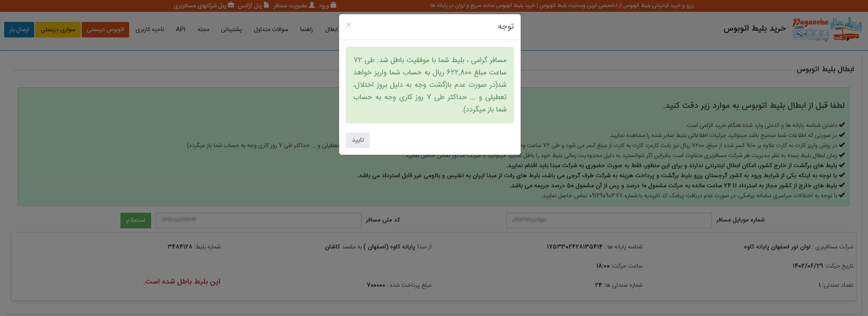868x316 pixels.
Task: Click the checkmark before در صورتی که اطلاعات شما
Action: pos(842,135)
